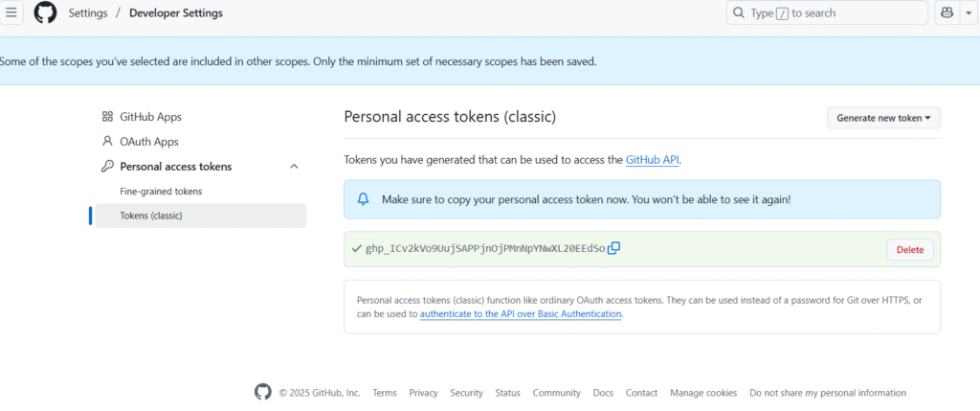Open authenticate to the API over Basic Authentication
980x411 pixels.
pyautogui.click(x=521, y=313)
